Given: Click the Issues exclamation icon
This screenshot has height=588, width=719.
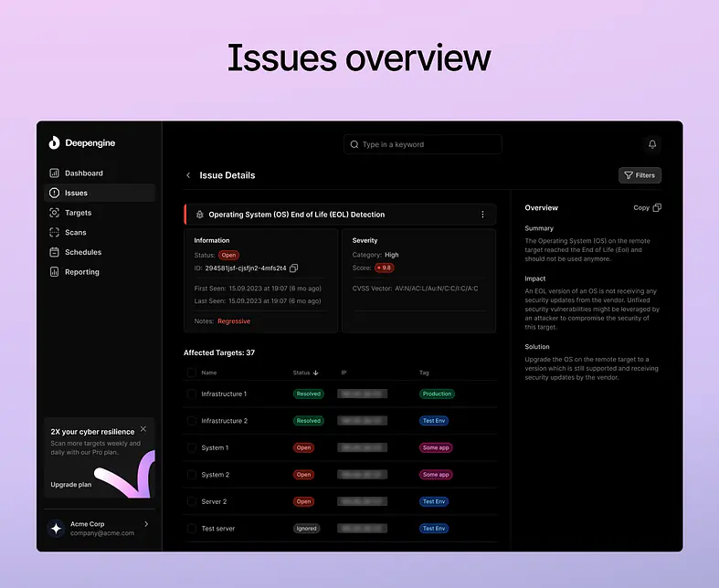Looking at the screenshot, I should click(54, 193).
